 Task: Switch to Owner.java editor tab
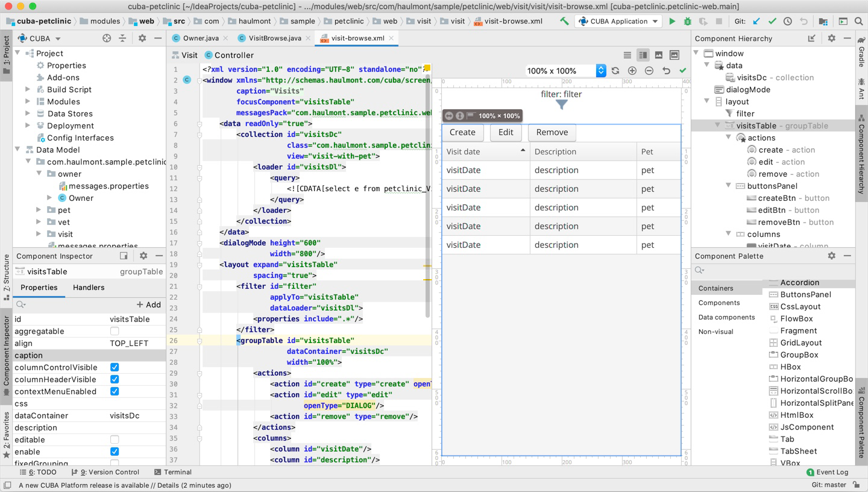tap(200, 38)
